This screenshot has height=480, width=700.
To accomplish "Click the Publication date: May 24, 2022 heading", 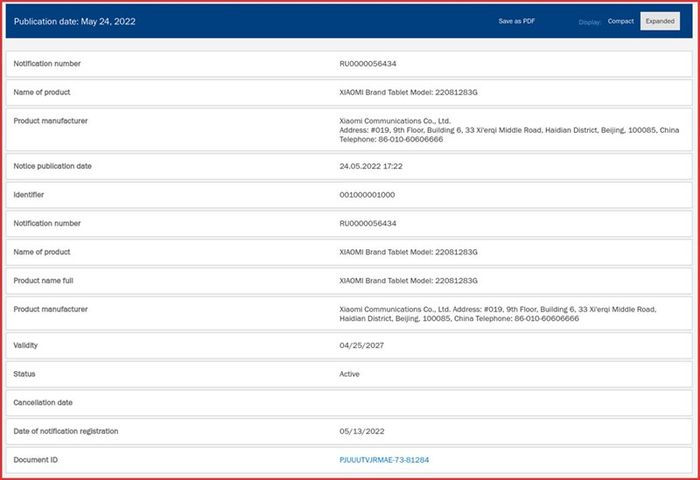I will [75, 21].
